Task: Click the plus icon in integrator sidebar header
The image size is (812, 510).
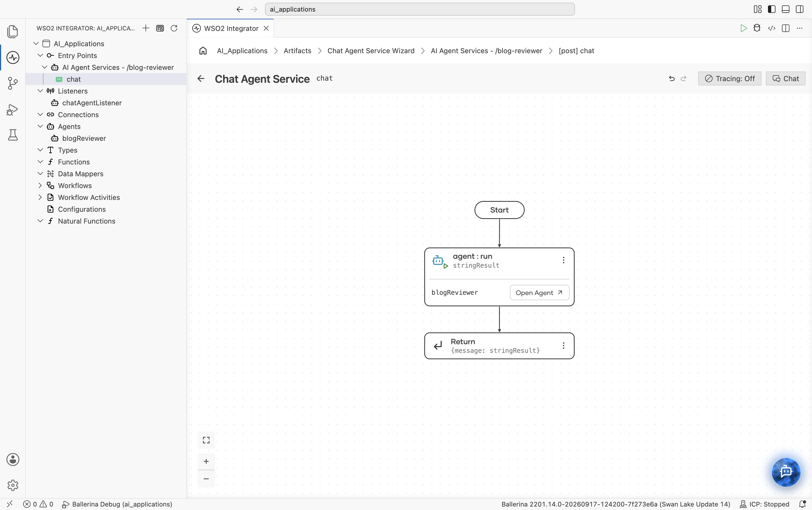Action: click(x=146, y=28)
